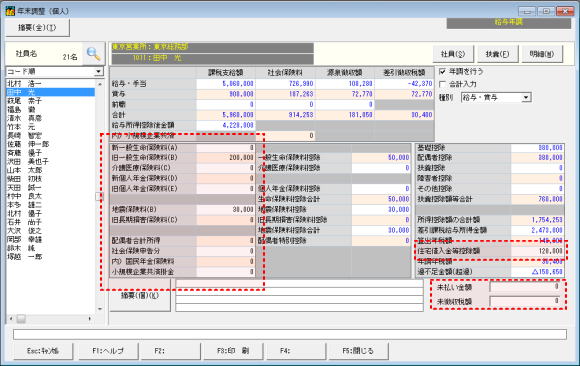
Task: Toggle the 年調を行う checkbox
Action: [x=442, y=71]
